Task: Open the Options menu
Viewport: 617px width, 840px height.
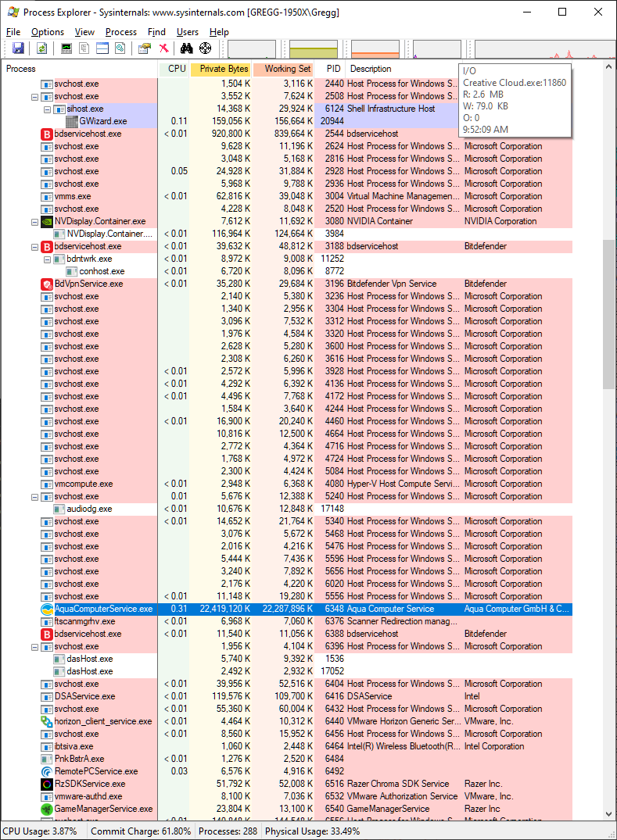Action: click(x=47, y=32)
